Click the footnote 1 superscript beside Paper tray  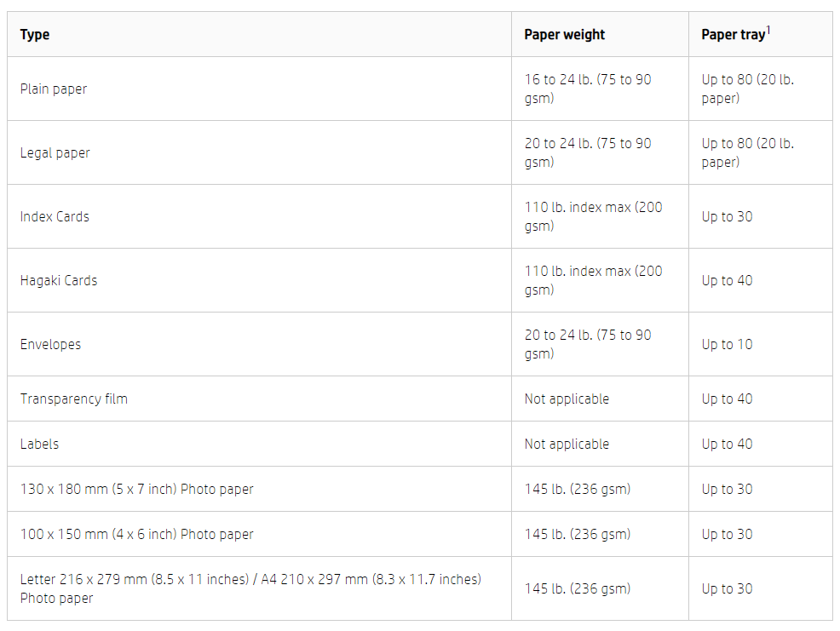[768, 30]
